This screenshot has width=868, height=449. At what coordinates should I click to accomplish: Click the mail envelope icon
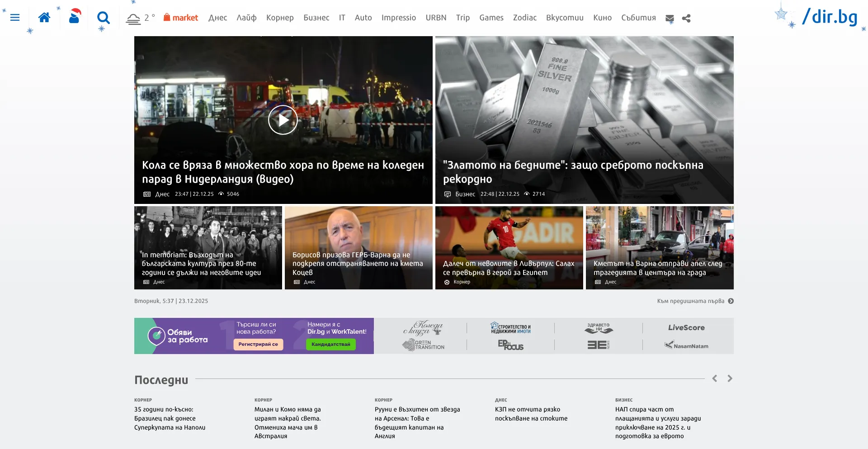[x=670, y=19]
